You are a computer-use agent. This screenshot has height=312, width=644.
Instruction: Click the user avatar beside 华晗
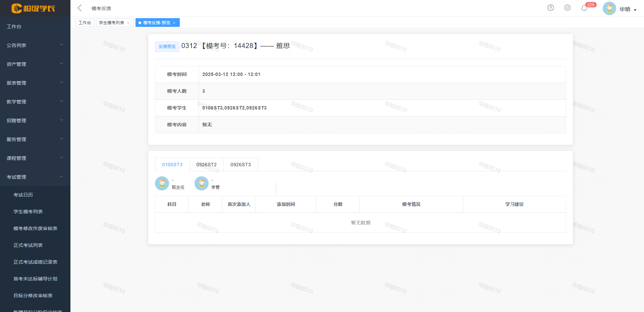[609, 8]
